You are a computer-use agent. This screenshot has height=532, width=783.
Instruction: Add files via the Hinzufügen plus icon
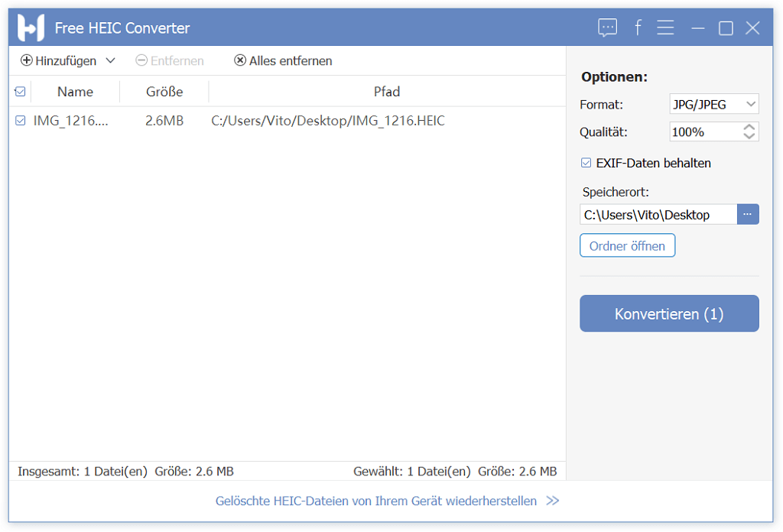click(27, 60)
